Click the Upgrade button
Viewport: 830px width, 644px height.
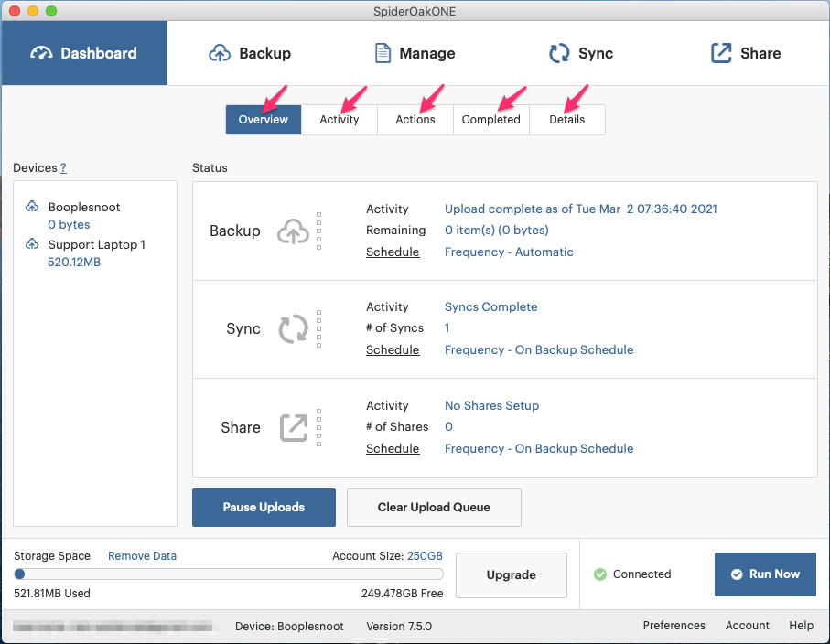click(512, 575)
